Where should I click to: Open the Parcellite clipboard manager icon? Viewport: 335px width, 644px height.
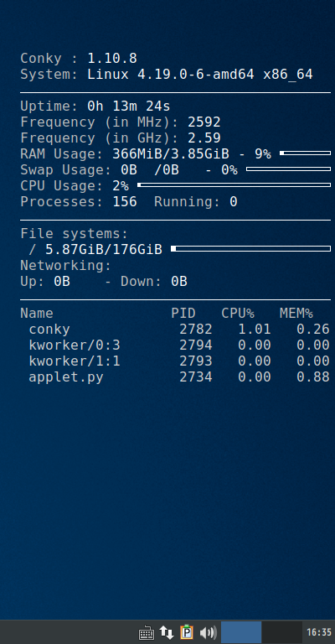[187, 632]
